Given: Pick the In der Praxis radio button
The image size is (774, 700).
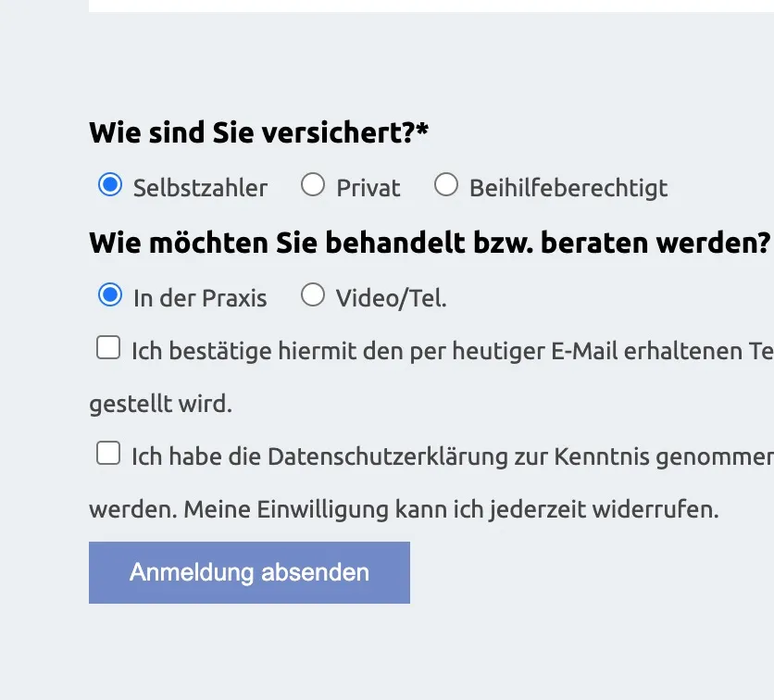Looking at the screenshot, I should click(x=110, y=294).
